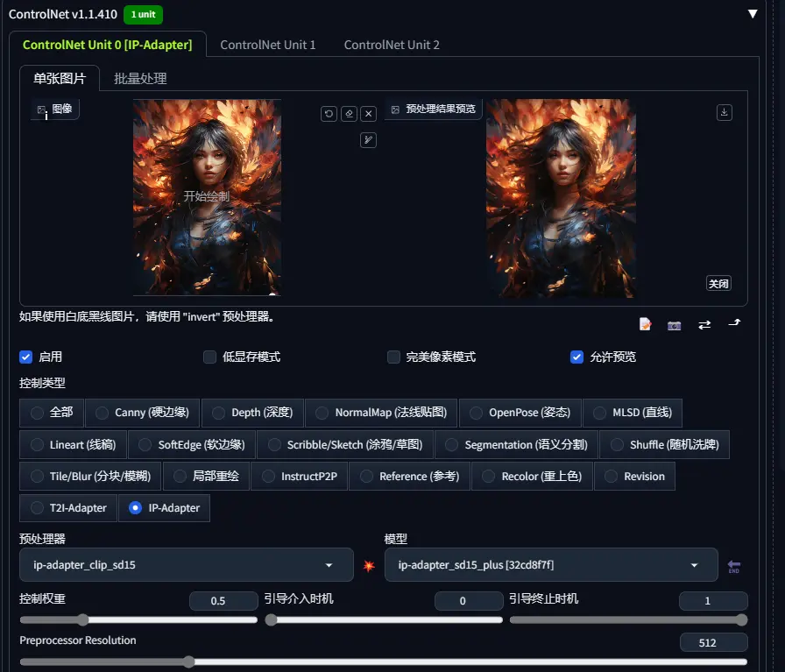Click the preprocessor preview result image
The height and width of the screenshot is (672, 785).
click(561, 198)
